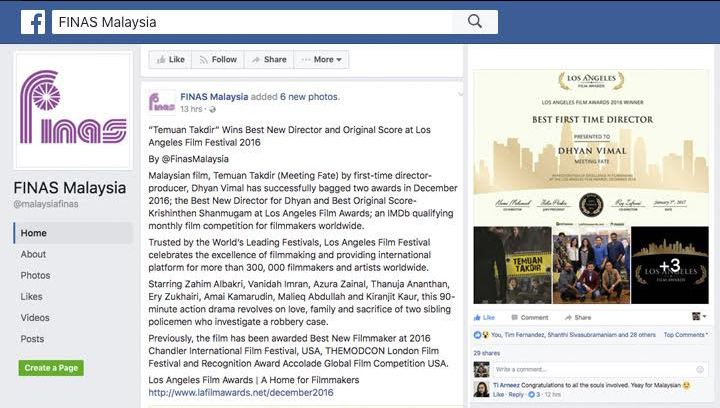View the 29 shares

[x=487, y=353]
